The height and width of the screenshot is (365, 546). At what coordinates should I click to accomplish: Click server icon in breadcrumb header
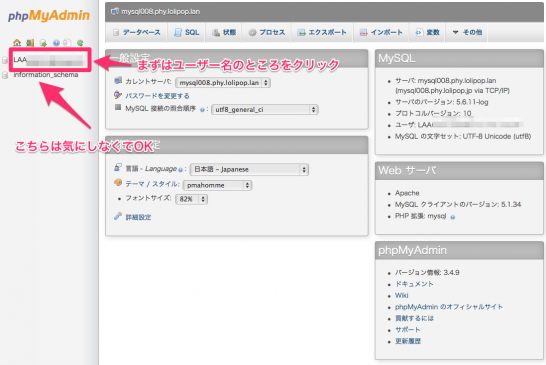[115, 11]
